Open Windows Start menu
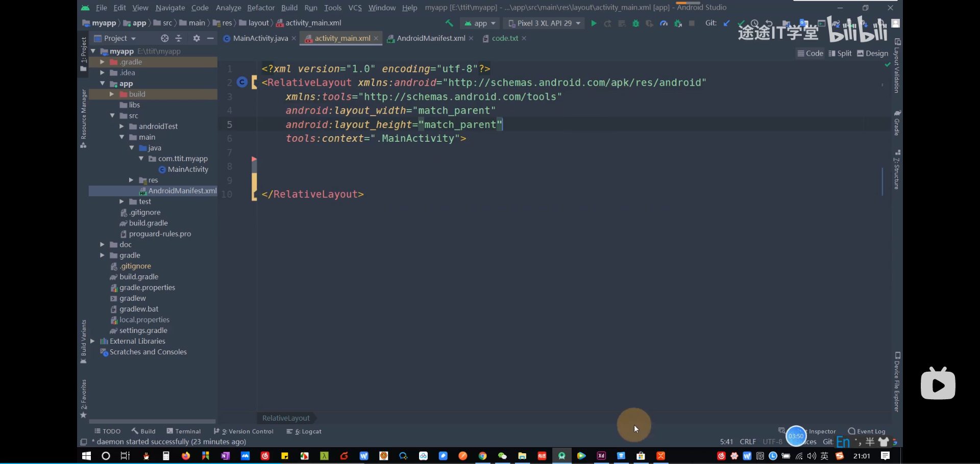The width and height of the screenshot is (980, 464). pos(86,456)
